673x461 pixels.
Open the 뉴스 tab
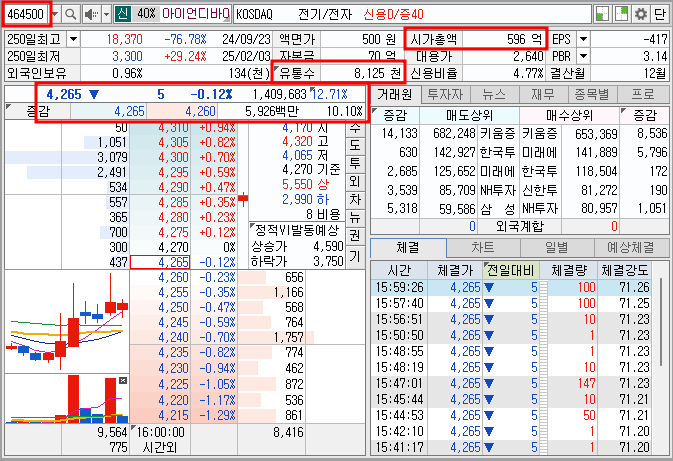click(x=494, y=94)
